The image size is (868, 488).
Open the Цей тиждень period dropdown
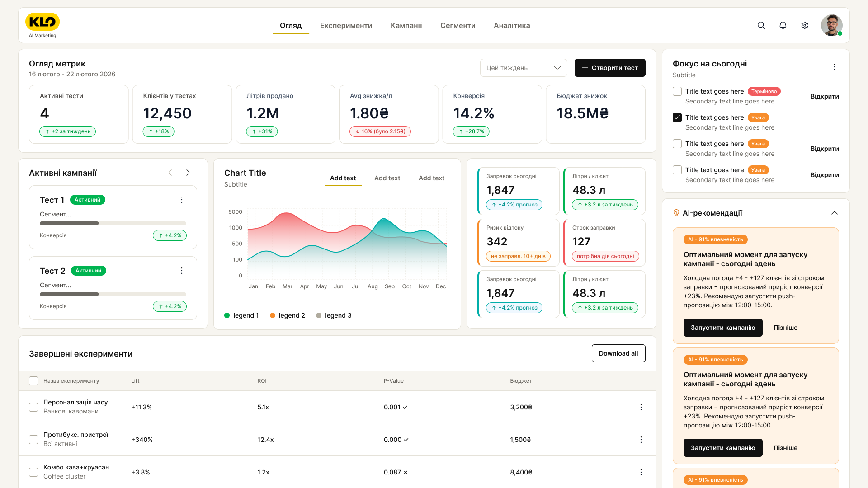(x=524, y=68)
